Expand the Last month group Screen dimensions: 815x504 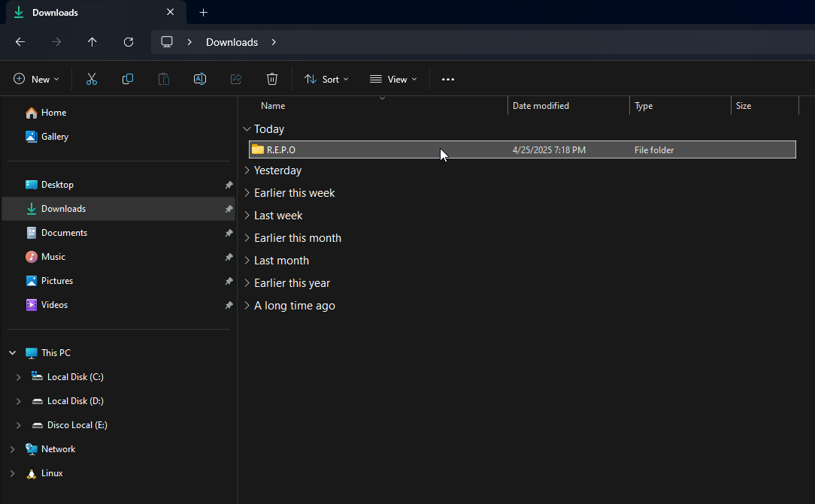point(247,261)
